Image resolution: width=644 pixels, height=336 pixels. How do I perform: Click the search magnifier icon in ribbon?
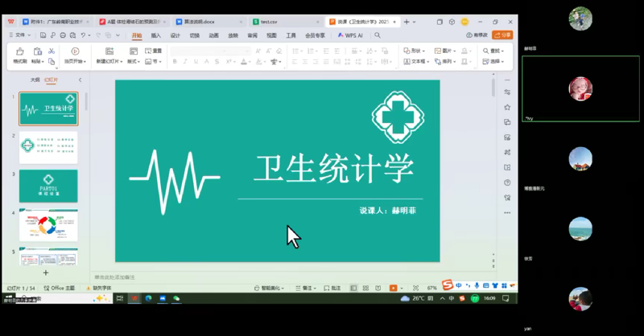[x=378, y=35]
